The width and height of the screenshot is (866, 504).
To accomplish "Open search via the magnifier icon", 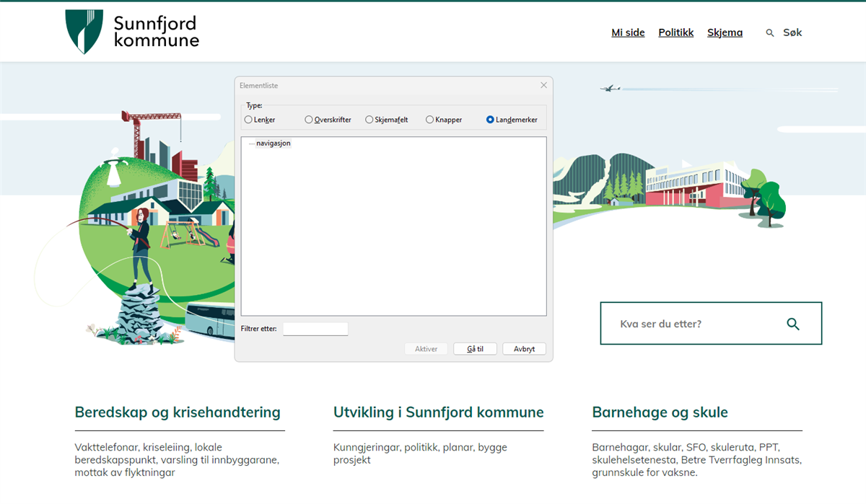I will (x=770, y=32).
